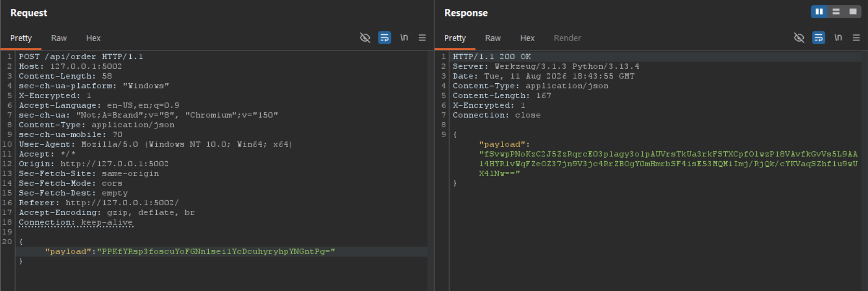Click the Accept-Language header line
Viewport: 868px width, 291px height.
point(99,105)
